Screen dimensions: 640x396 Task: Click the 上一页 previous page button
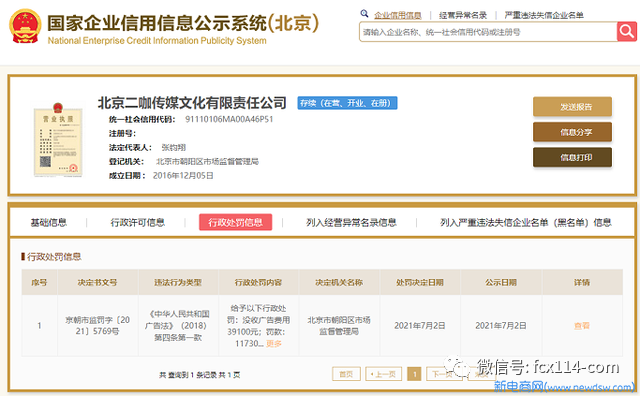(383, 374)
